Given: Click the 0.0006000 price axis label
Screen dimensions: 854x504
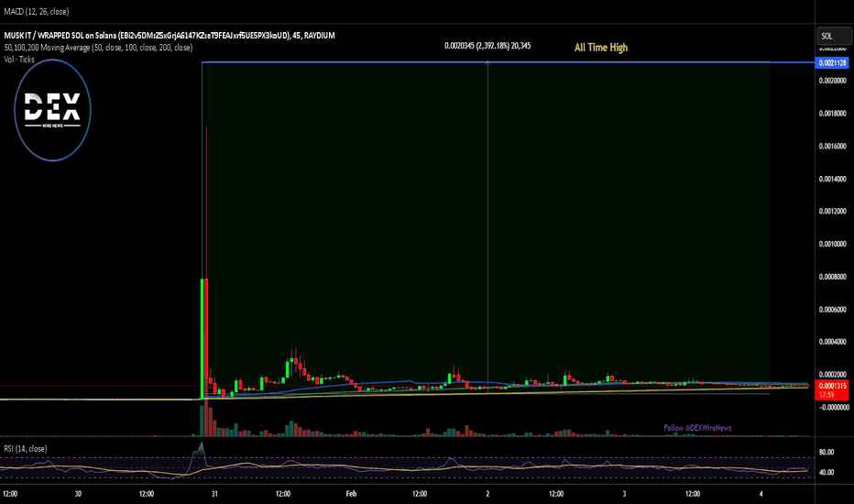Looking at the screenshot, I should click(x=833, y=309).
